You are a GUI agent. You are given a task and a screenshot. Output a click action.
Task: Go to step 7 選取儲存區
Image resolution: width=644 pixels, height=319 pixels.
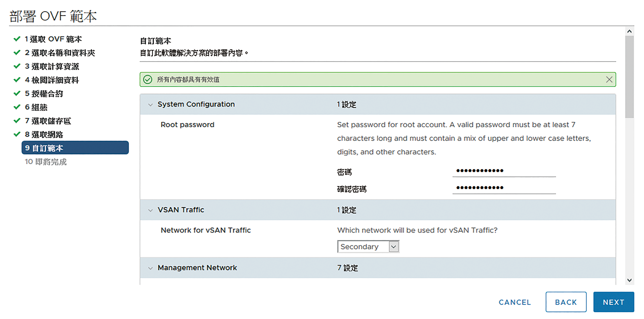click(x=48, y=121)
